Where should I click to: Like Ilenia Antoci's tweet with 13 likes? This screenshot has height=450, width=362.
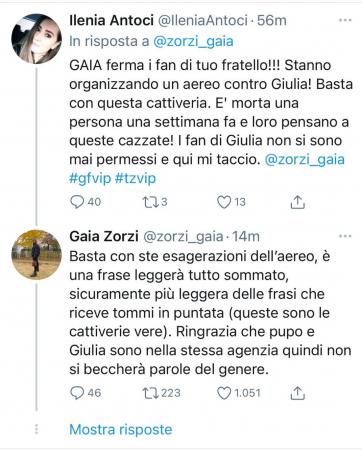pyautogui.click(x=224, y=202)
